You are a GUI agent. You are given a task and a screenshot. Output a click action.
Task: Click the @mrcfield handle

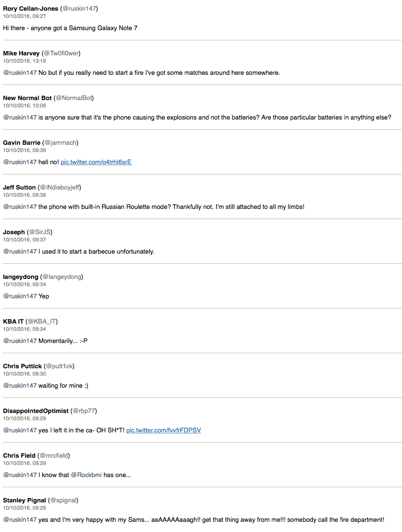53,456
